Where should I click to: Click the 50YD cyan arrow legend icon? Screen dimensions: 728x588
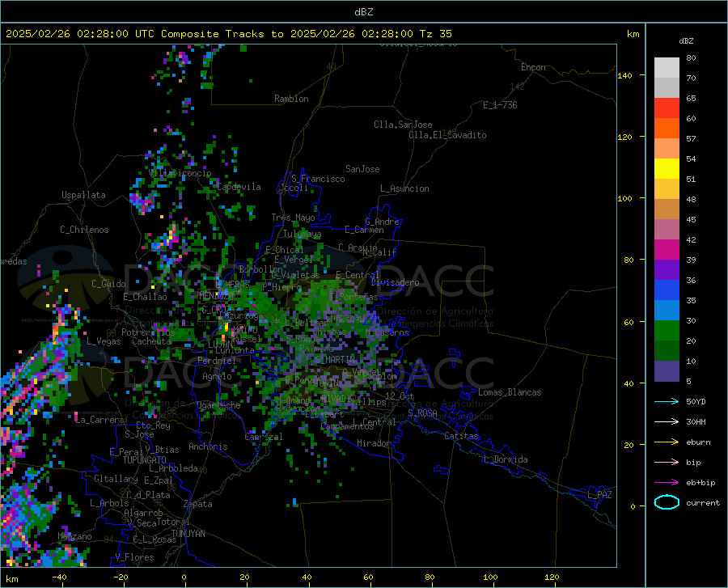(x=667, y=401)
